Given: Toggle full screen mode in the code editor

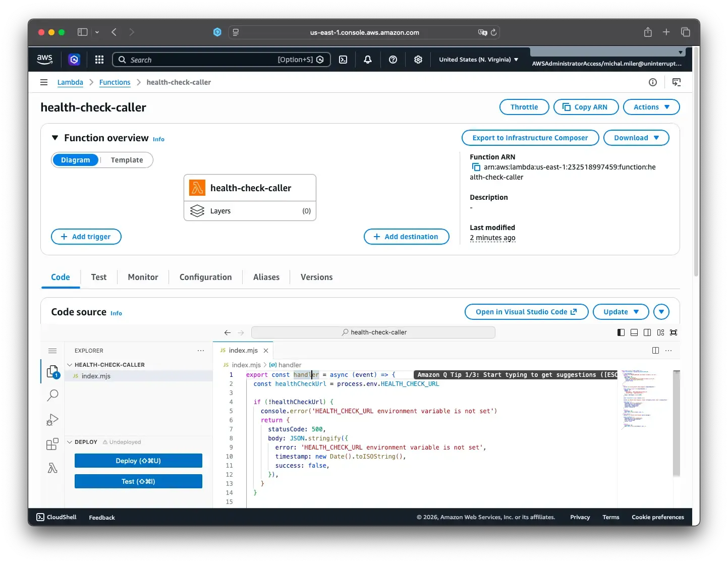Looking at the screenshot, I should (x=674, y=332).
